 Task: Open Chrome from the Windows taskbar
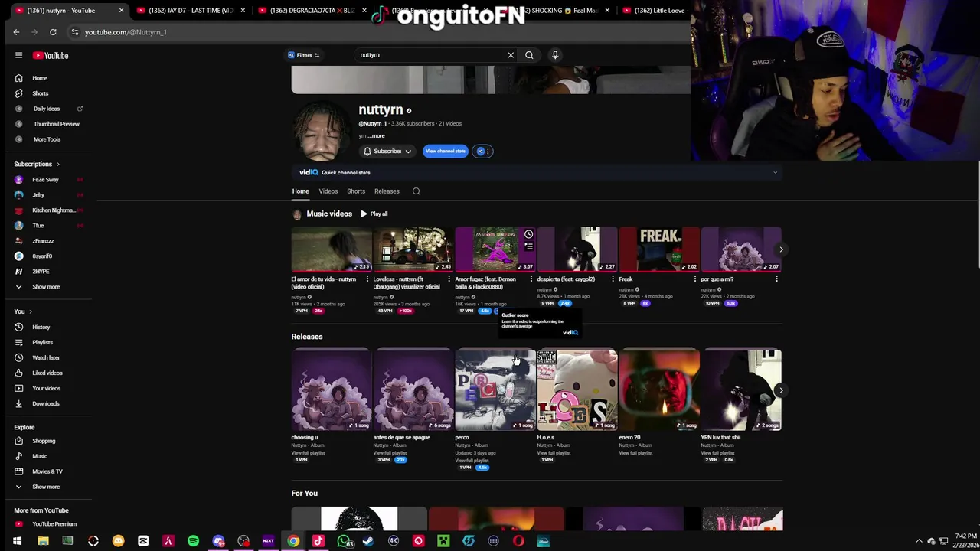(x=293, y=541)
